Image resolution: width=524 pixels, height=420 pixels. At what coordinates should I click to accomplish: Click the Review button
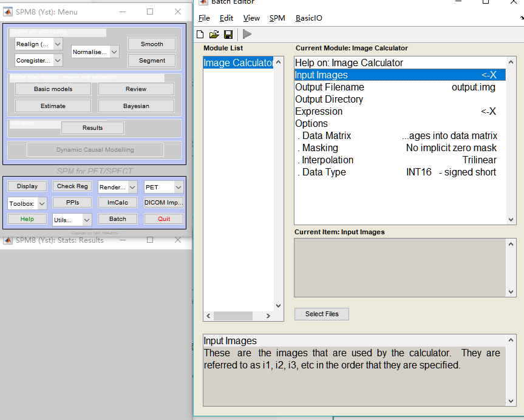(136, 89)
